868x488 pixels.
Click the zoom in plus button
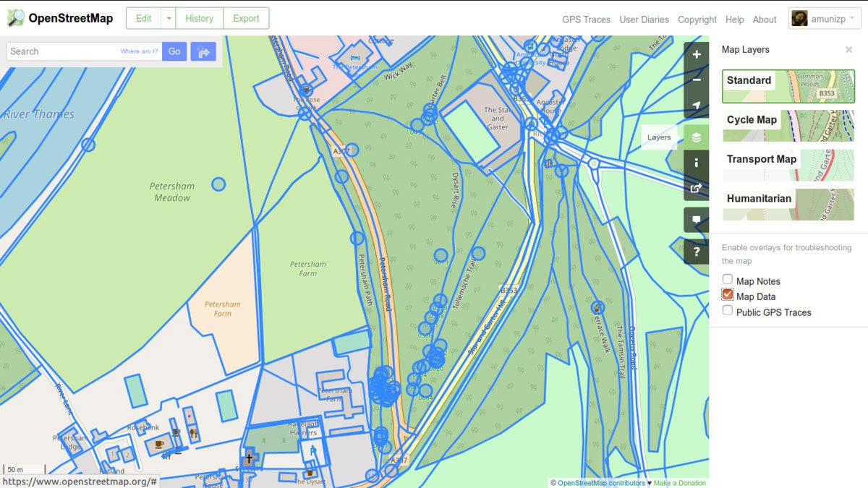pos(697,55)
